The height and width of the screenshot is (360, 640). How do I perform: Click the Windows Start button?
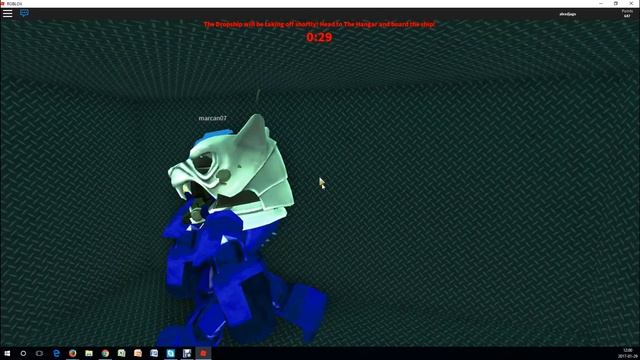(7, 353)
